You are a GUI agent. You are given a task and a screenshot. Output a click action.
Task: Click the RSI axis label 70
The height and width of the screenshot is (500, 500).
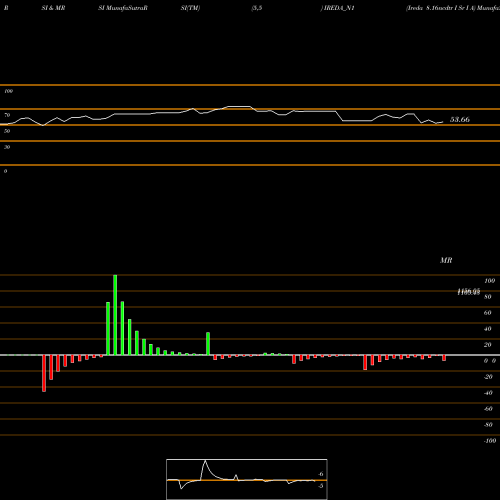[x=7, y=115]
